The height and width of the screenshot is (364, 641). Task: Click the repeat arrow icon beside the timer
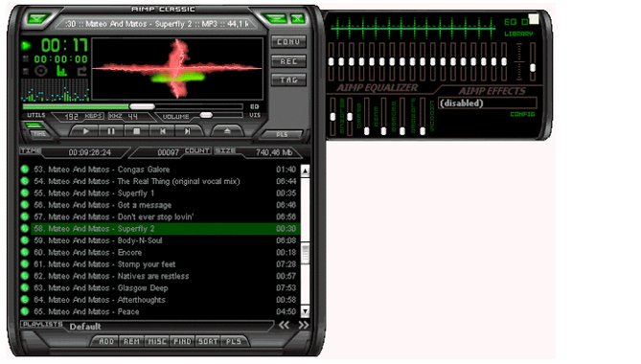coord(81,71)
